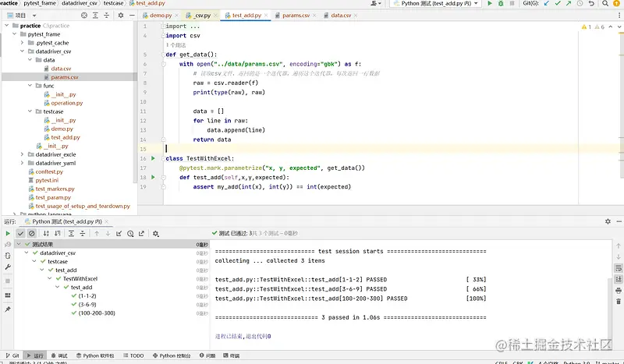This screenshot has height=364, width=624.
Task: Open Search Everywhere magnifier icon
Action: coord(605,3)
